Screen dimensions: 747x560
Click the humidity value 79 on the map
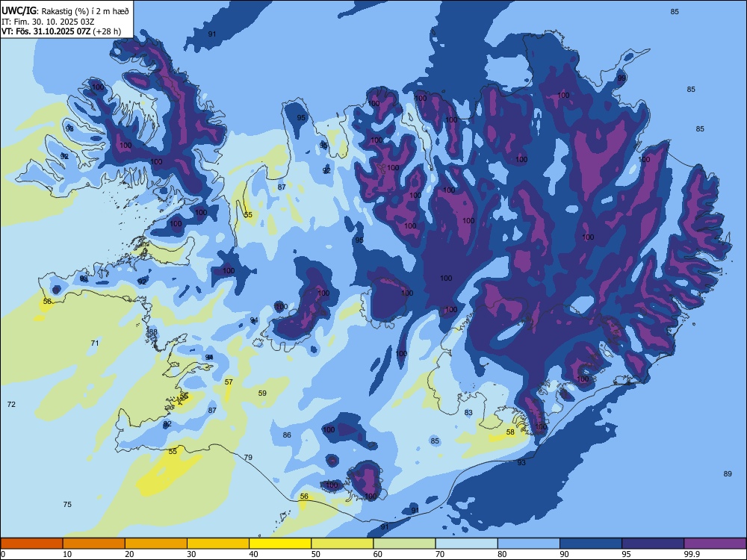248,457
